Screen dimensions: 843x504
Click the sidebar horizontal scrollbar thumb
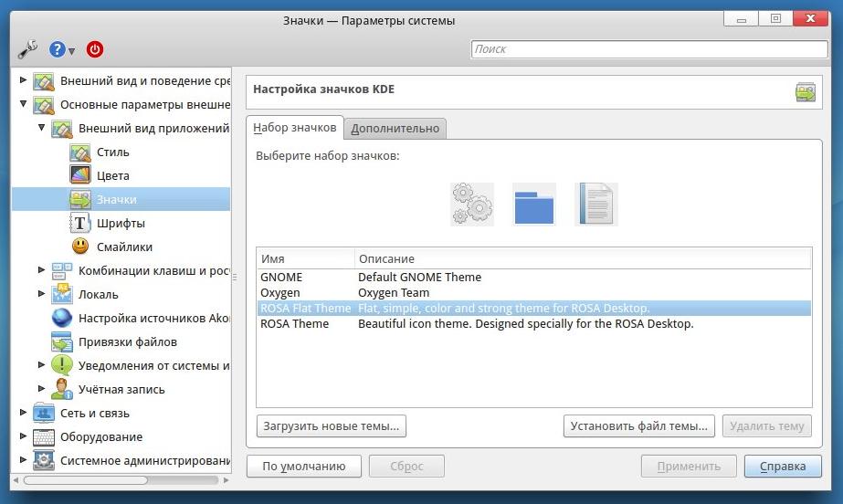coord(86,480)
